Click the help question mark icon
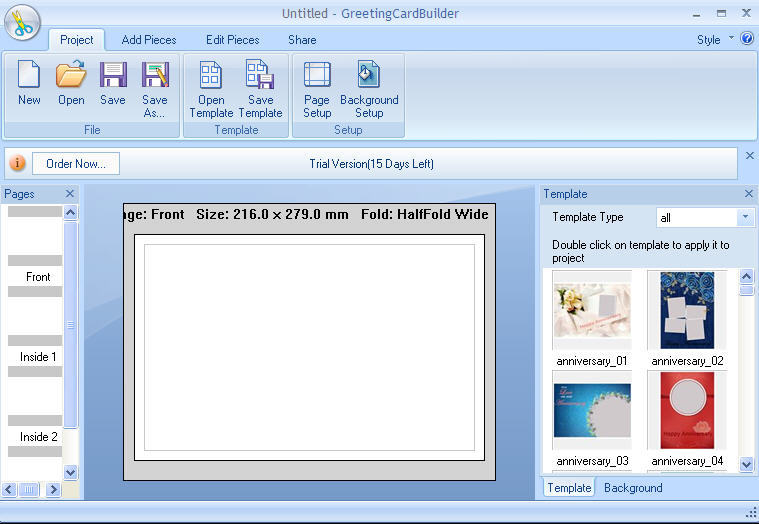Image resolution: width=759 pixels, height=524 pixels. point(747,38)
